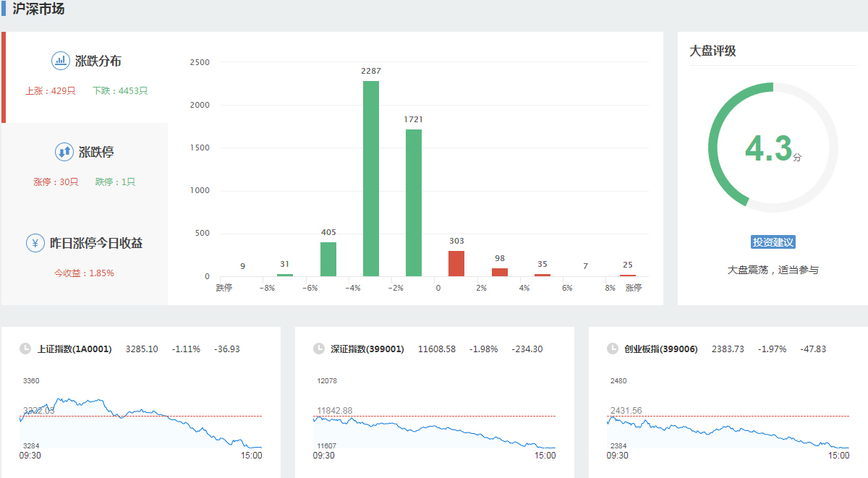868x478 pixels.
Task: Click the clock icon beside 深证指数
Action: pyautogui.click(x=319, y=349)
